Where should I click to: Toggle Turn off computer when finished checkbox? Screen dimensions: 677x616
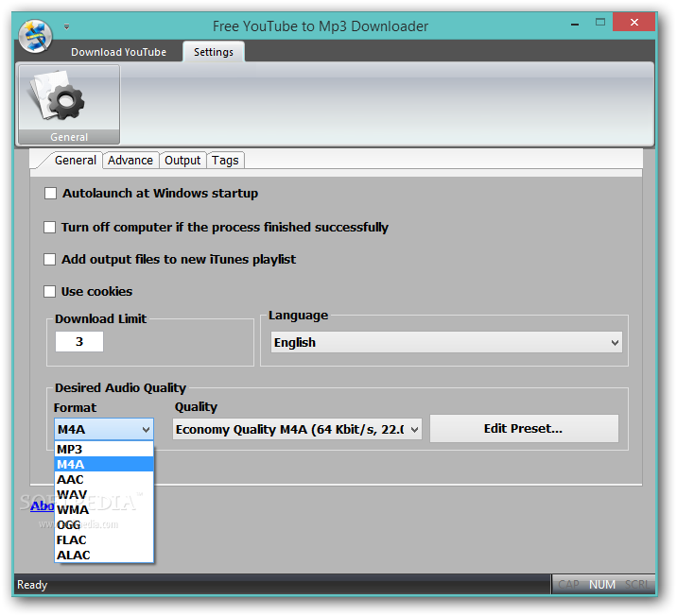(x=50, y=228)
